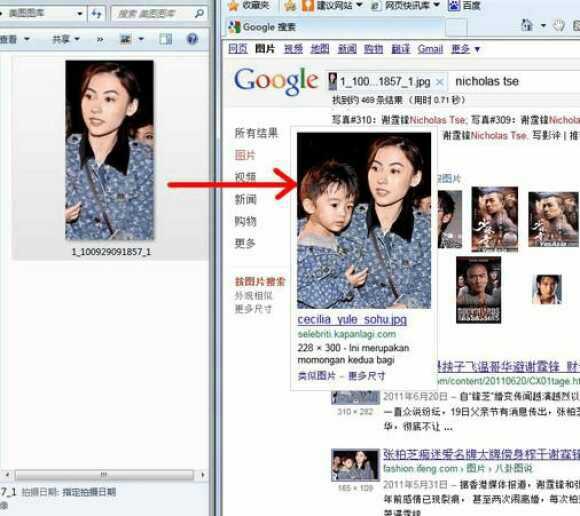The width and height of the screenshot is (580, 516).
Task: Go to 图片 in Google top navigation
Action: tap(265, 49)
